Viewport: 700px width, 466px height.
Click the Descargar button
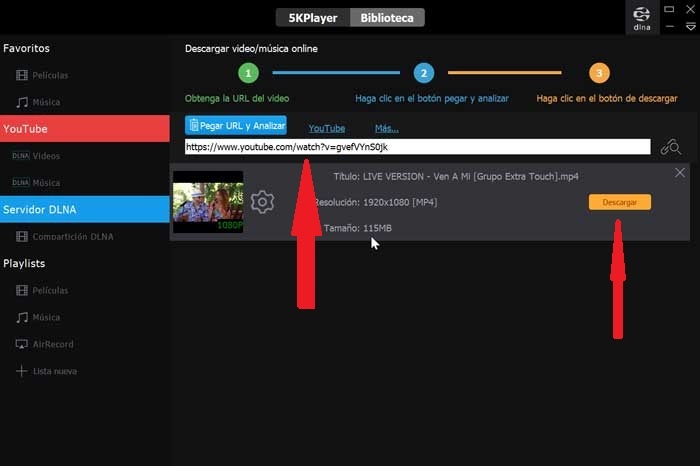[620, 202]
